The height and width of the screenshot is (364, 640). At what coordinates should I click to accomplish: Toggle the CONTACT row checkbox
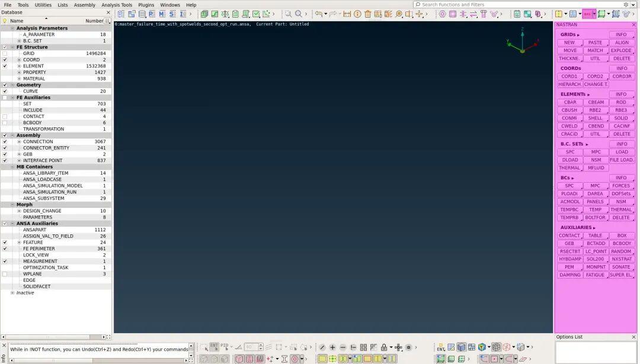5,117
